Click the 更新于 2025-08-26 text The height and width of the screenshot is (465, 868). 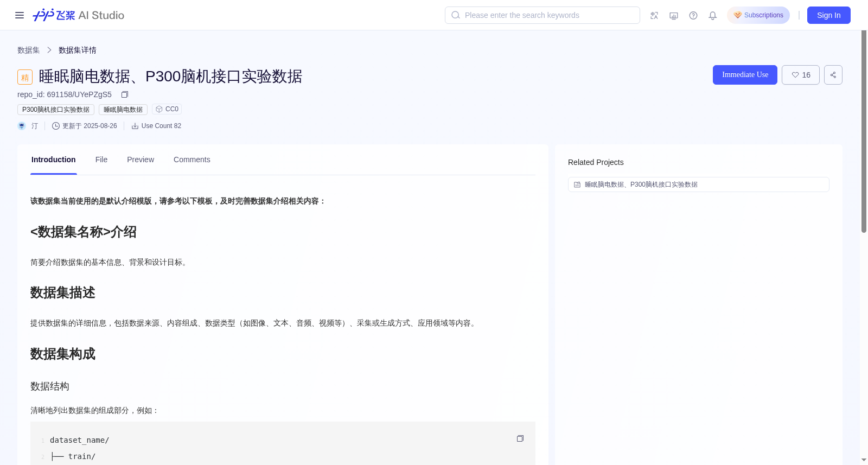pos(90,126)
